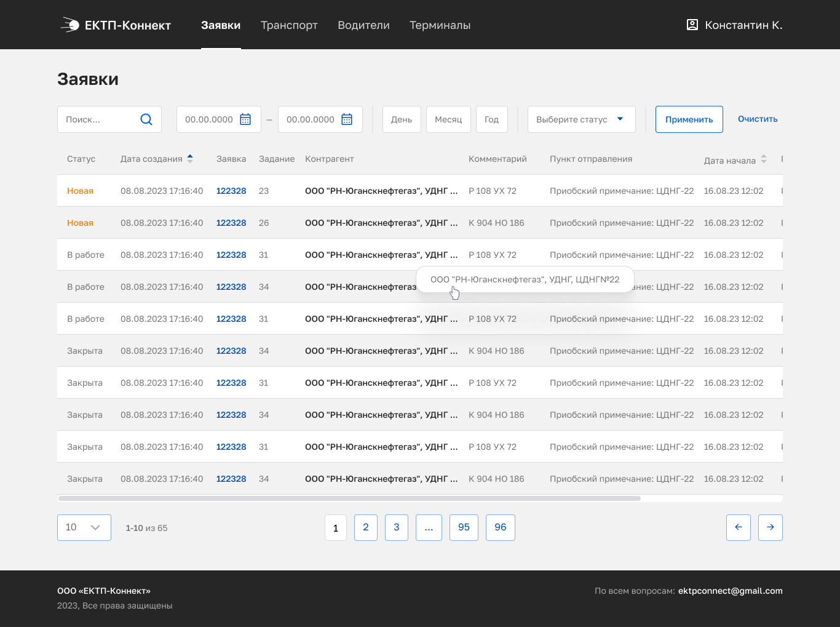Select the День period filter

pos(402,119)
